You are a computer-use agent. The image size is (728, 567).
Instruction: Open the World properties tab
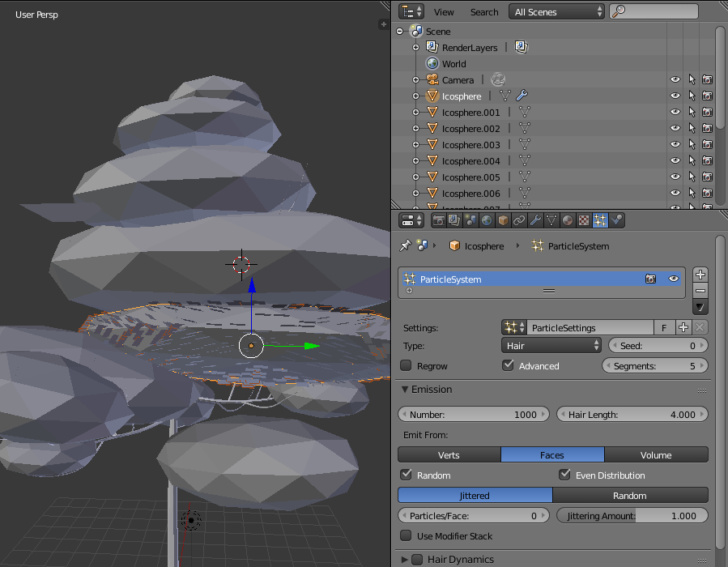point(487,220)
